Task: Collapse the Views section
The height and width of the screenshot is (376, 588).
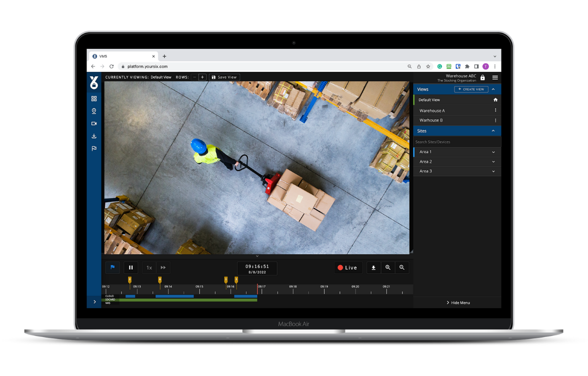Action: [493, 89]
